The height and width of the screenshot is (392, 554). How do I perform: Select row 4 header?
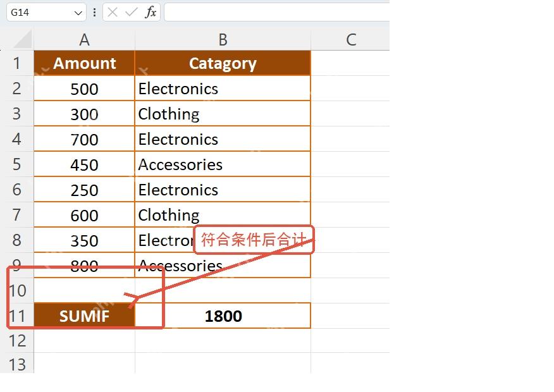[16, 139]
